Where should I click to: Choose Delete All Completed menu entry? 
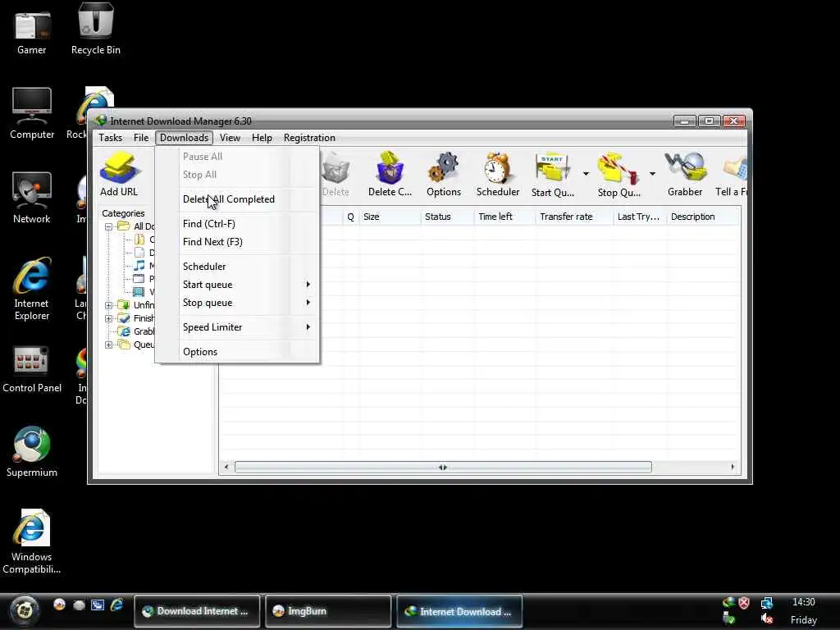[237, 199]
